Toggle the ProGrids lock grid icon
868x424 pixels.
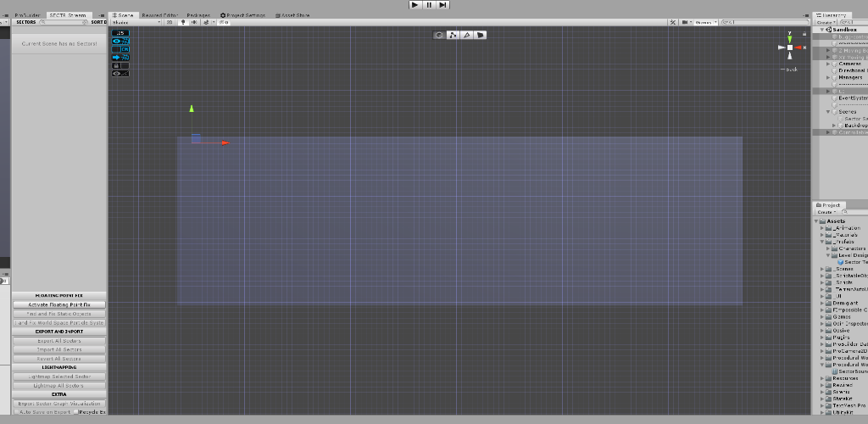(x=120, y=65)
